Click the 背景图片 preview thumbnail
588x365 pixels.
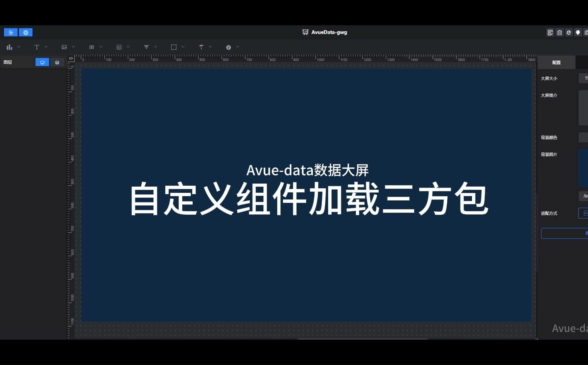pos(583,168)
